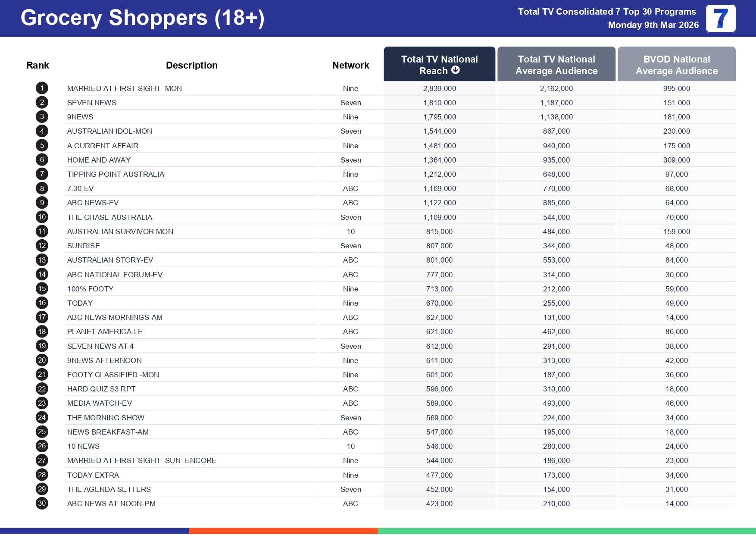Click the orange footer color bar
This screenshot has height=535, width=756.
[x=283, y=531]
